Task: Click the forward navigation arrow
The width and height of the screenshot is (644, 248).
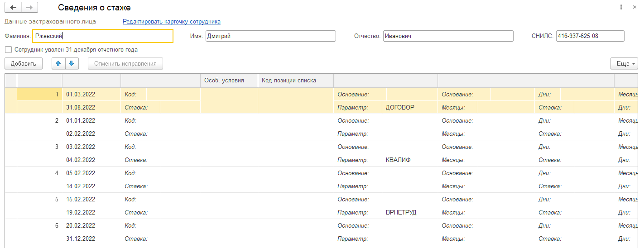Action: (29, 8)
